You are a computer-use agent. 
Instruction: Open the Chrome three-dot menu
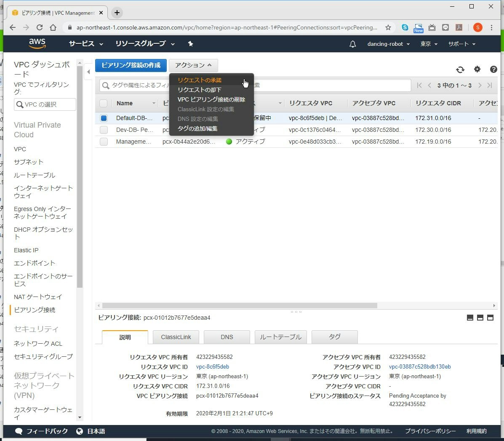(x=491, y=28)
